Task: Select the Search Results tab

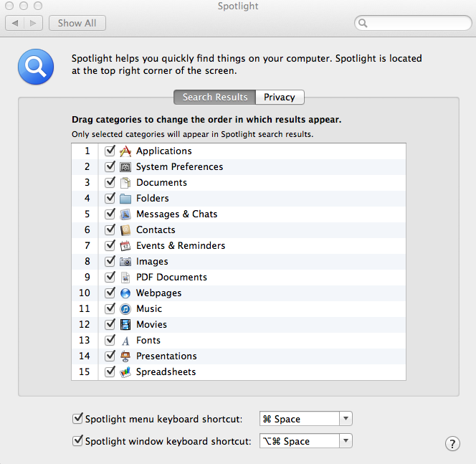Action: (215, 97)
